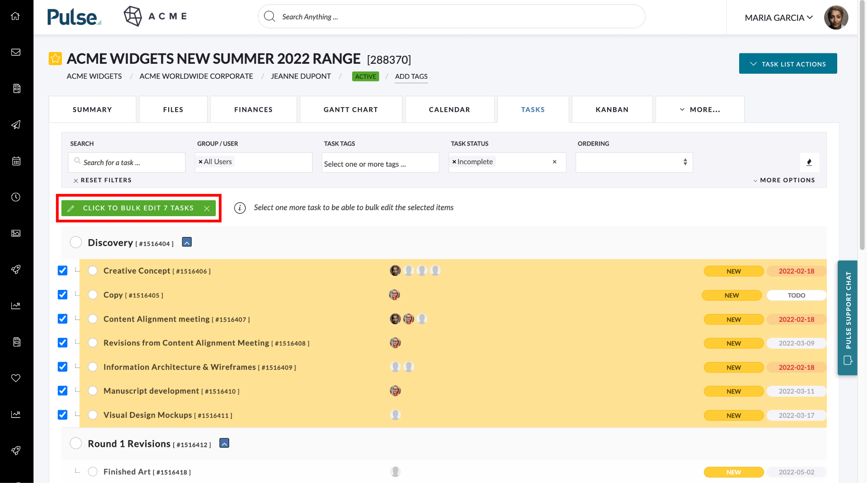Image resolution: width=868 pixels, height=483 pixels.
Task: Mark Round 1 Revisions complete circle
Action: [76, 443]
